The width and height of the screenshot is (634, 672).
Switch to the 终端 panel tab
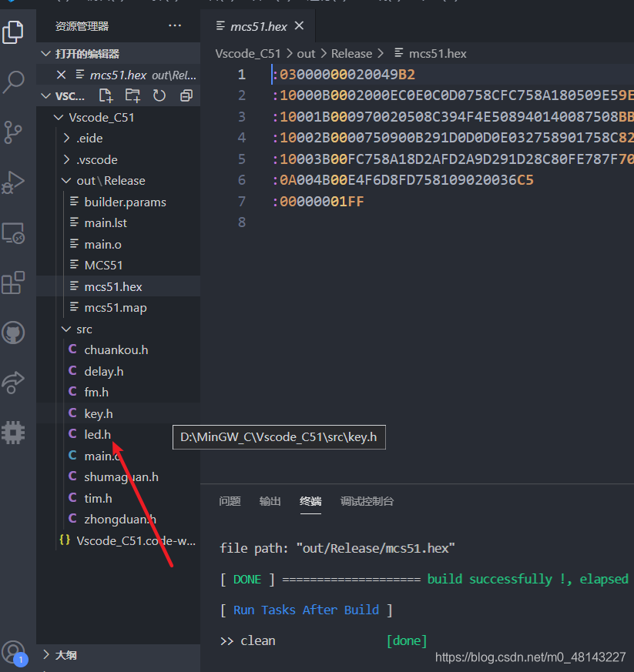tap(310, 501)
